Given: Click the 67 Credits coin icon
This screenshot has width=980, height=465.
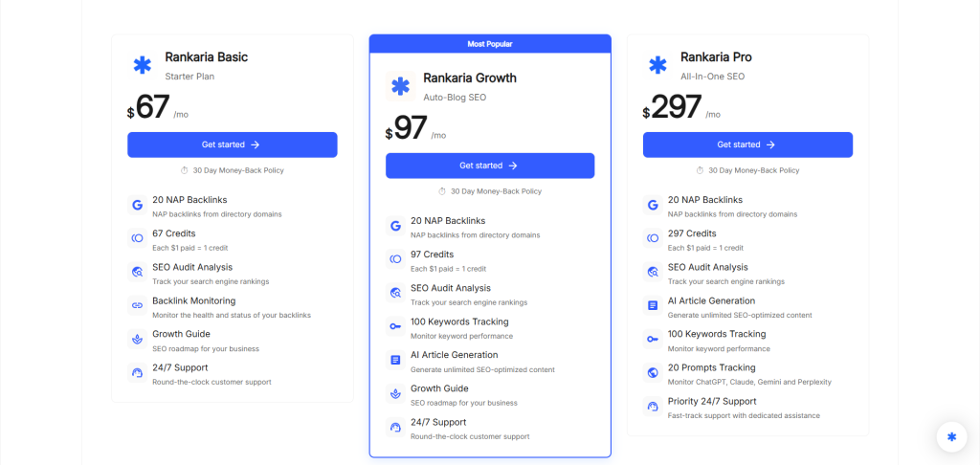Looking at the screenshot, I should pyautogui.click(x=138, y=238).
